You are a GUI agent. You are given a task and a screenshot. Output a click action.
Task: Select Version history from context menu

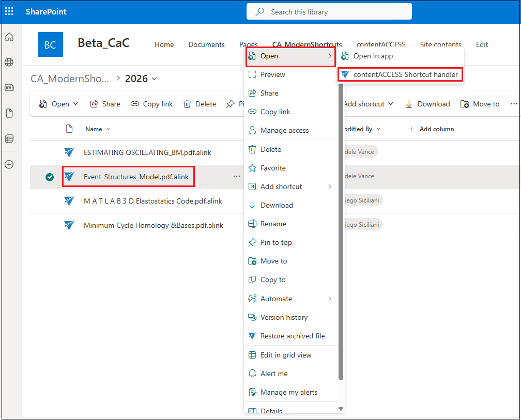click(x=284, y=317)
